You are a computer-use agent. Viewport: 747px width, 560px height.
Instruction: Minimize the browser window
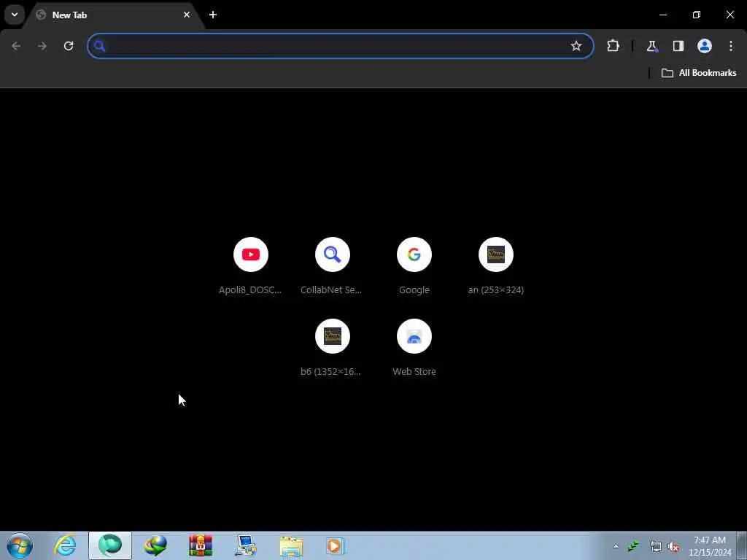pos(662,15)
